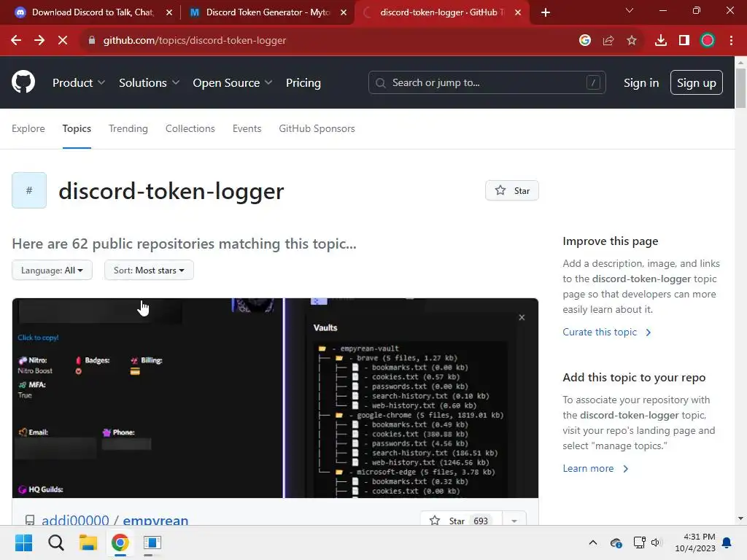The image size is (747, 560).
Task: Open File Explorer from the taskbar
Action: click(x=88, y=542)
